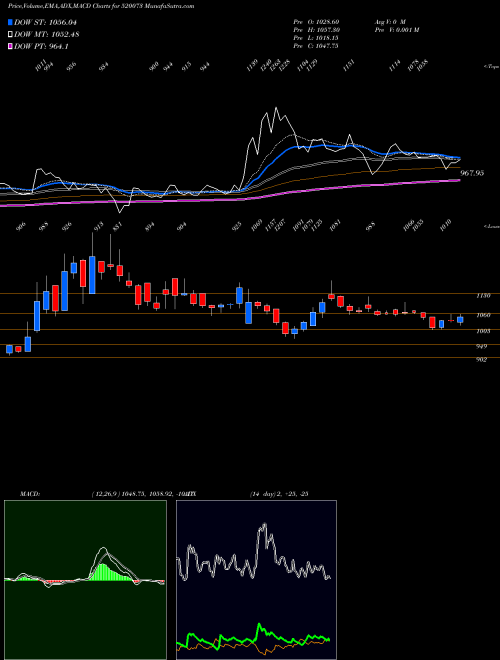Click the tallest blue candlestick with the long upper wick
Viewport: 500px width, 660px height.
(x=92, y=274)
